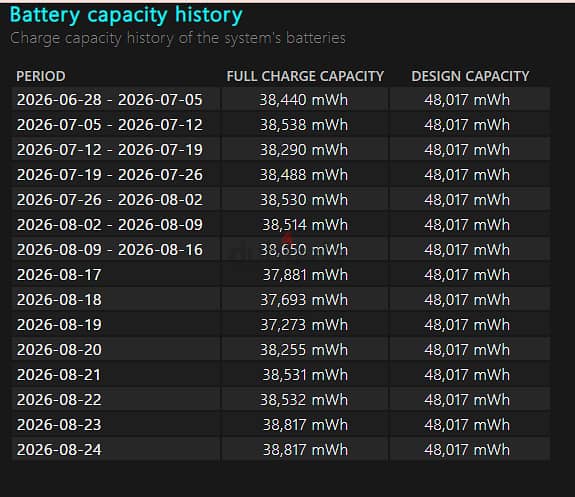Viewport: 575px width, 497px height.
Task: Click the 38,514 mWh capacity value
Action: [x=305, y=224]
